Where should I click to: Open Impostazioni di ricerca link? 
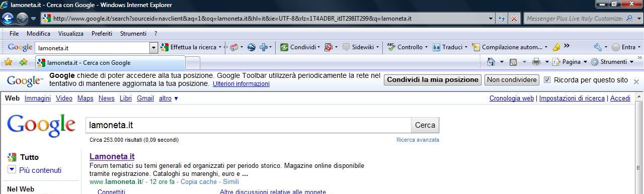point(572,99)
